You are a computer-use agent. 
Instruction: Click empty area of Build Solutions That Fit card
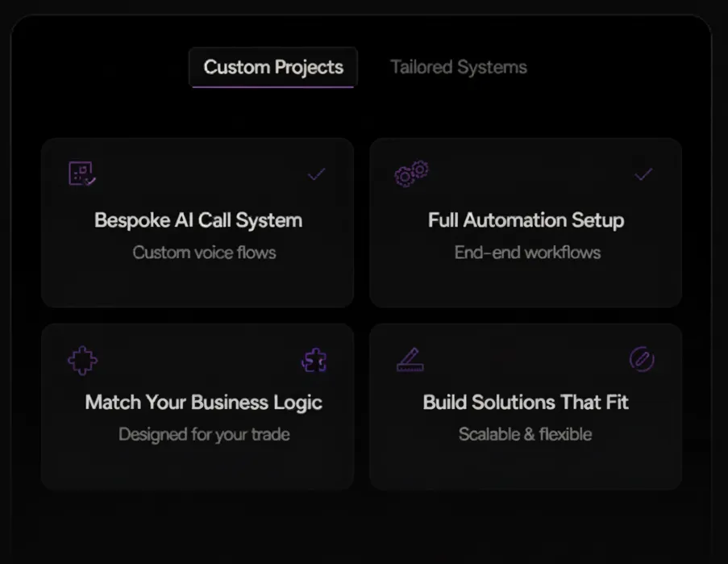[526, 467]
